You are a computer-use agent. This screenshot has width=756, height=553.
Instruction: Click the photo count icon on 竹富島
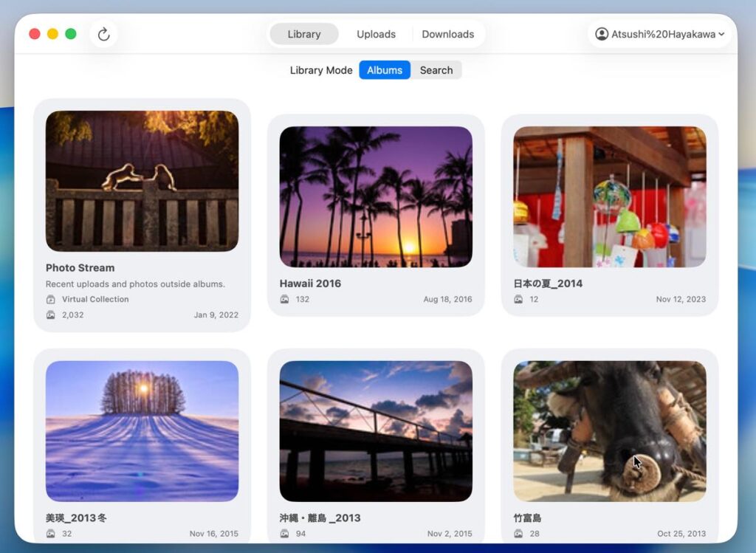click(519, 534)
